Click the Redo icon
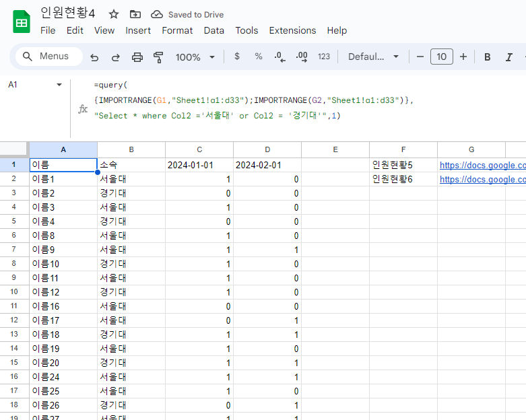The image size is (526, 420). click(x=116, y=57)
